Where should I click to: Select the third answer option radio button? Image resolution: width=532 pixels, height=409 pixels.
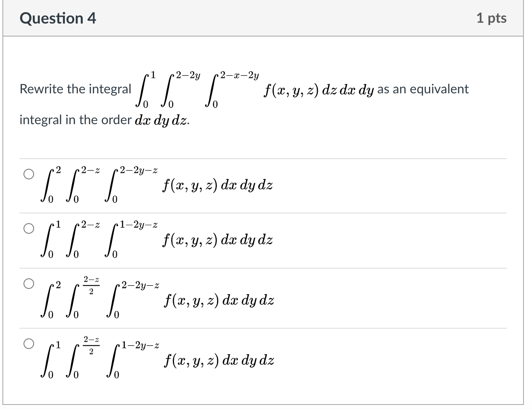(29, 284)
